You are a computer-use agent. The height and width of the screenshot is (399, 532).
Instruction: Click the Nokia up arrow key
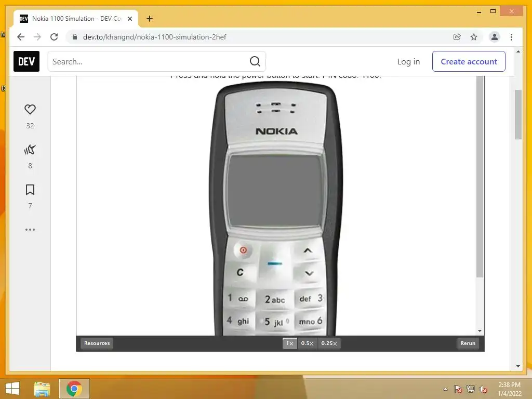tap(308, 251)
